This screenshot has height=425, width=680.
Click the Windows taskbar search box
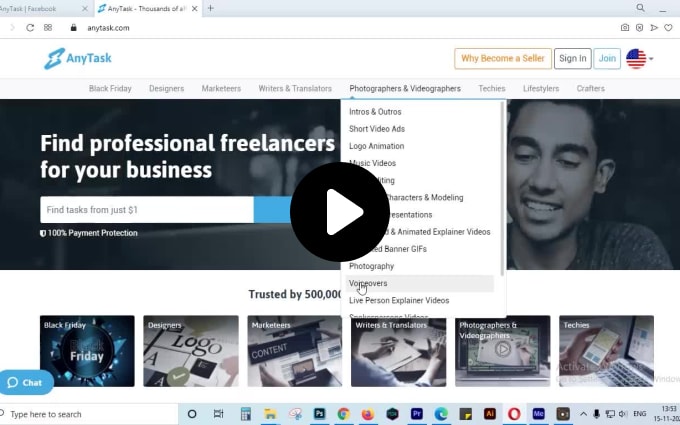89,414
